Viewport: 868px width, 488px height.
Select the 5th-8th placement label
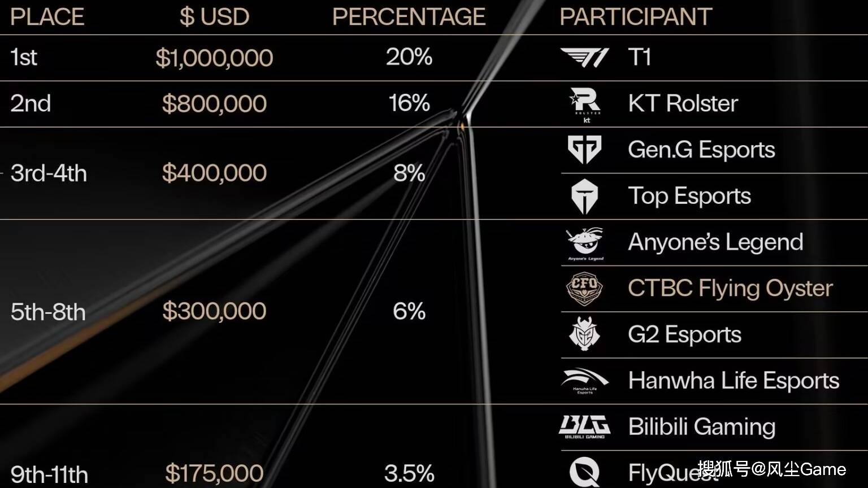[x=48, y=312]
